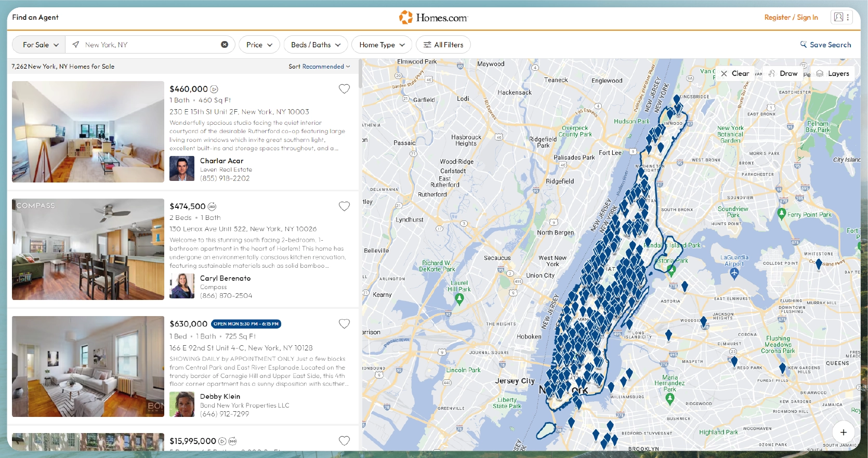Select listing pin near Kew Gardens Hills
This screenshot has width=868, height=458.
pos(782,369)
